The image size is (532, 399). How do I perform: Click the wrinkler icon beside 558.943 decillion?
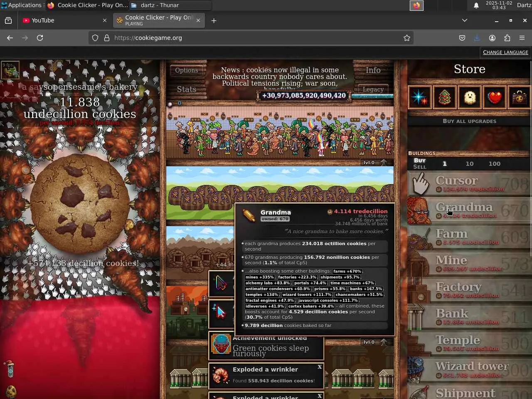coord(221,375)
